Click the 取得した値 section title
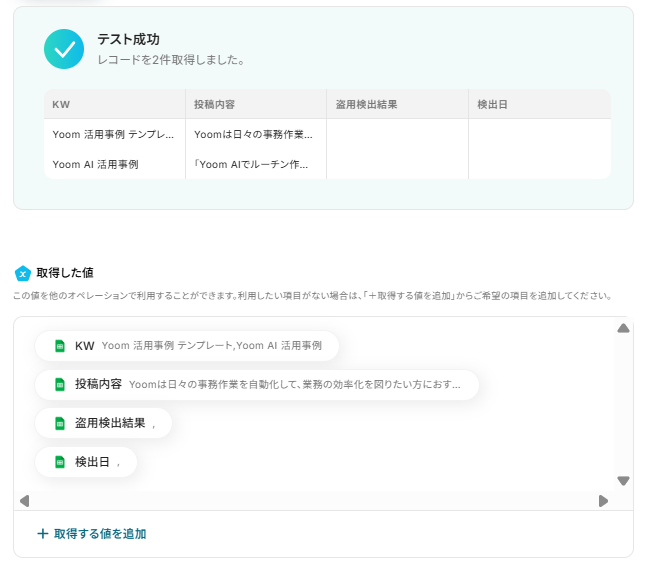 (x=65, y=273)
